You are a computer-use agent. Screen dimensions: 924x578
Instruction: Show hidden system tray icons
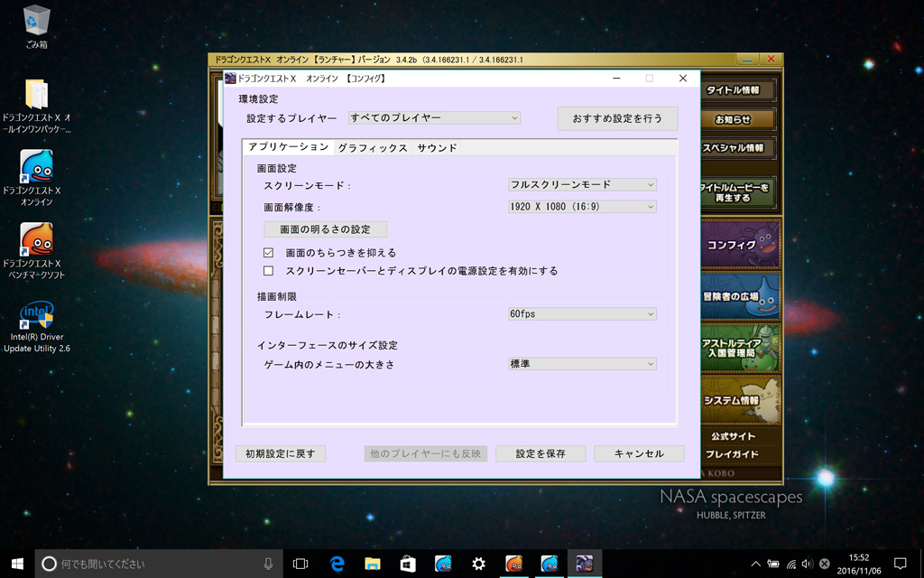[x=755, y=564]
